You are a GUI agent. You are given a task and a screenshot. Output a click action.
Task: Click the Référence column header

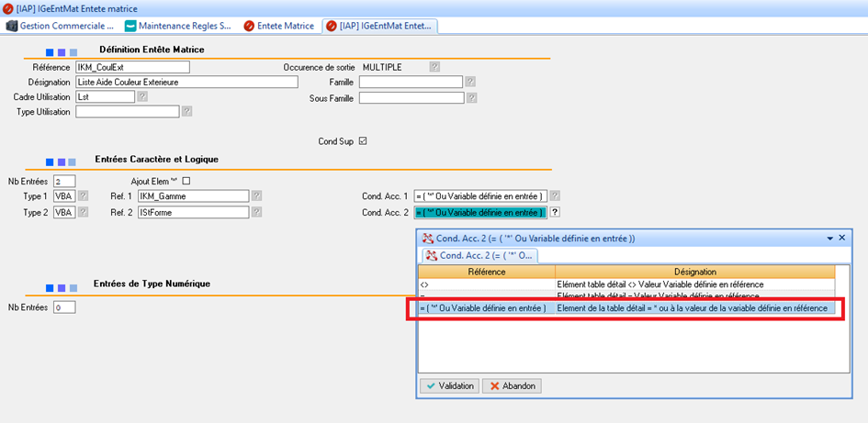click(487, 272)
